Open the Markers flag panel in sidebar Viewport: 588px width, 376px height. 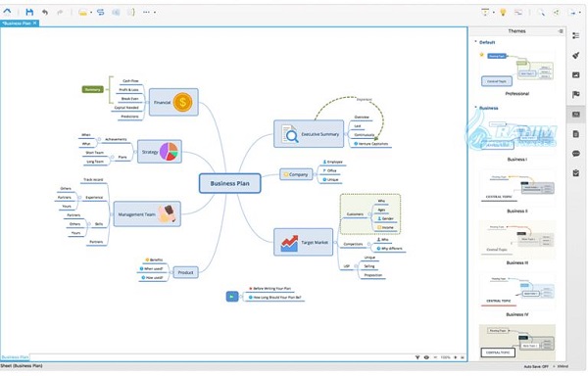[x=576, y=94]
